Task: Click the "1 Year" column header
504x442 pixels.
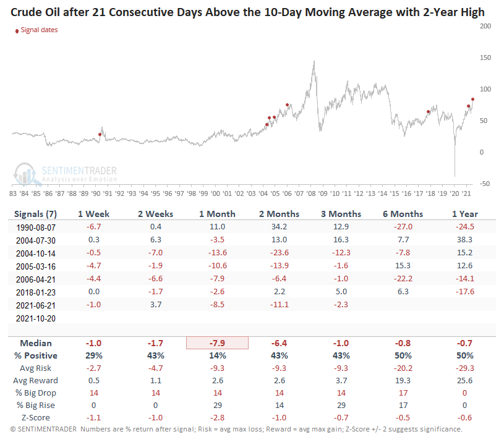Action: (x=466, y=214)
